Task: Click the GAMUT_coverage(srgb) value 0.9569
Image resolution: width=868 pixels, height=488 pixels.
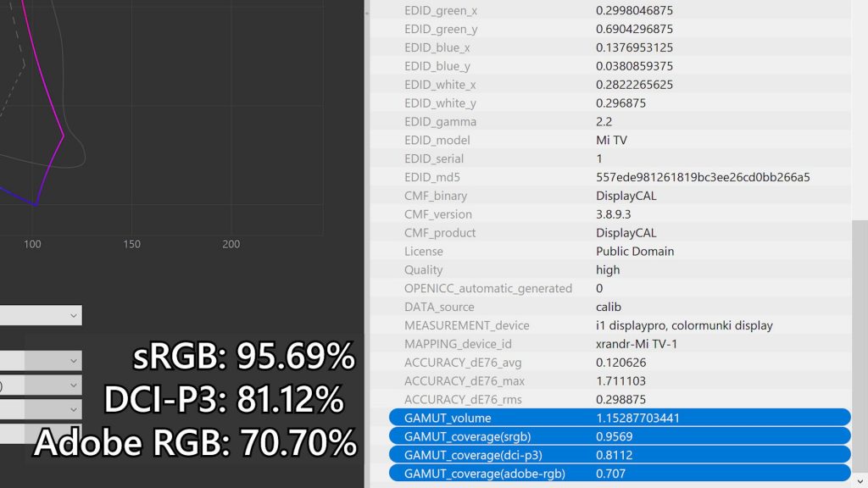Action: tap(614, 436)
